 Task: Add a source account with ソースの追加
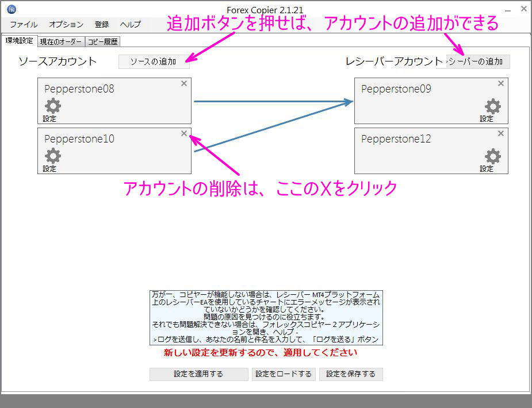(x=154, y=61)
